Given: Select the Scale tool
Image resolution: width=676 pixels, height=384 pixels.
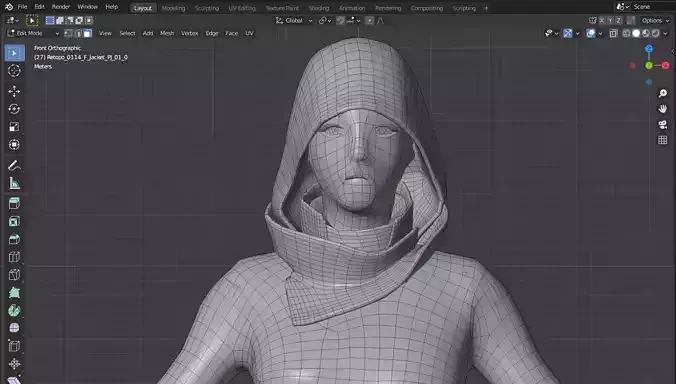Looking at the screenshot, I should click(x=14, y=127).
